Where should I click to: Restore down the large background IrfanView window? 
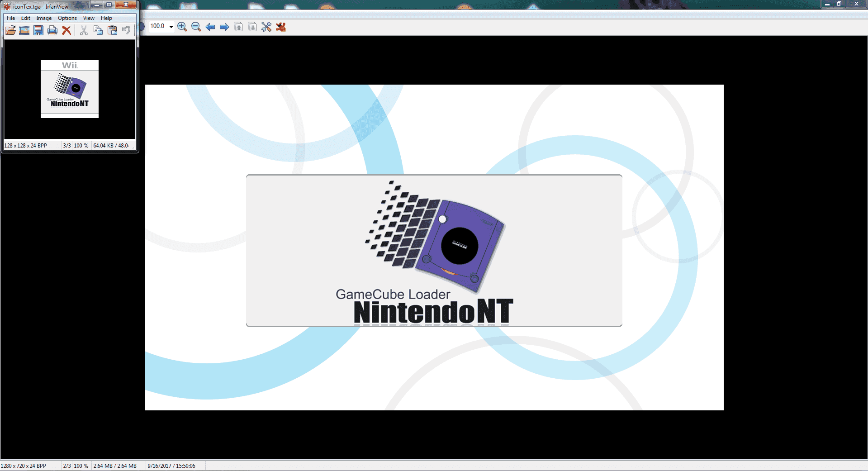point(839,4)
